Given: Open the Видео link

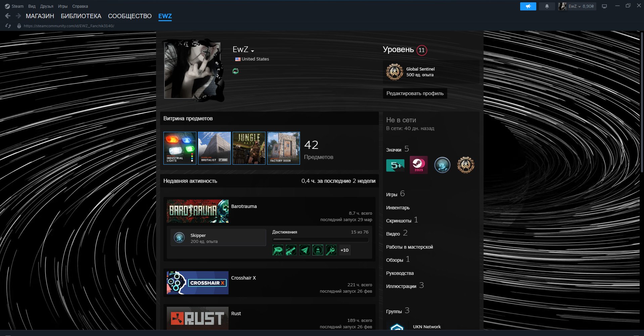Looking at the screenshot, I should coord(397,233).
